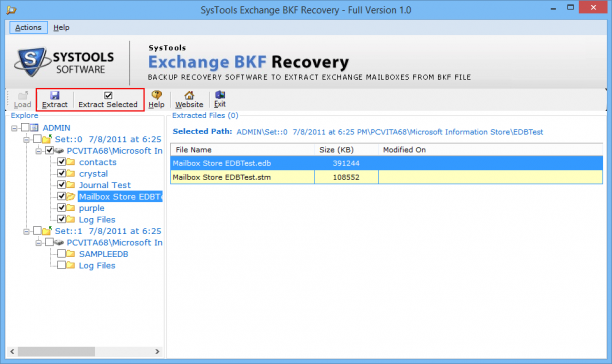Click the purple folder icon
612x364 pixels.
(71, 208)
